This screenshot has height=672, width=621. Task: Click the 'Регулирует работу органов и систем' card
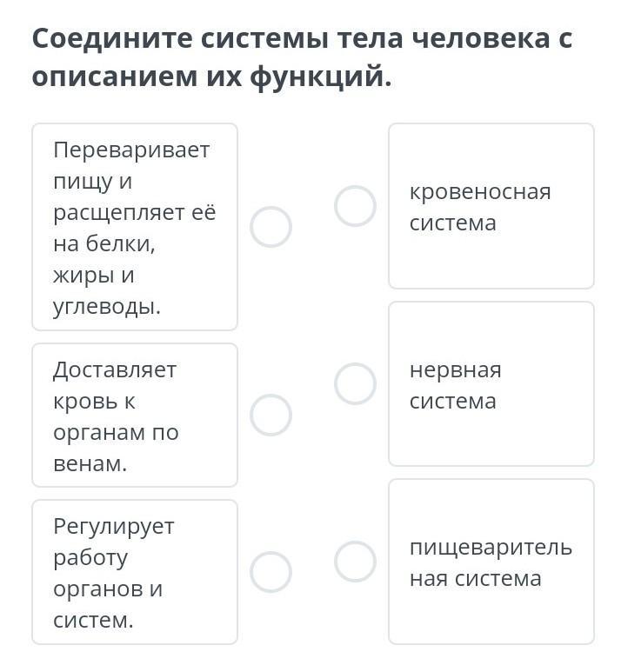134,572
